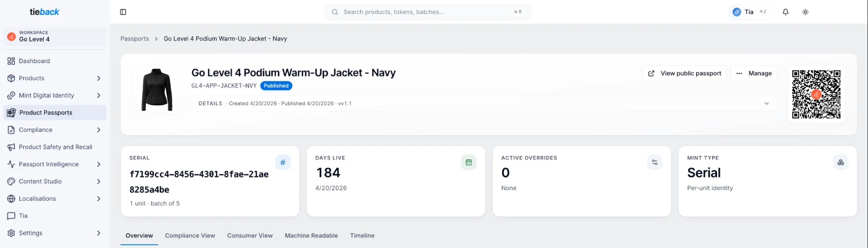
Task: Click the search magnifier icon
Action: pos(335,12)
